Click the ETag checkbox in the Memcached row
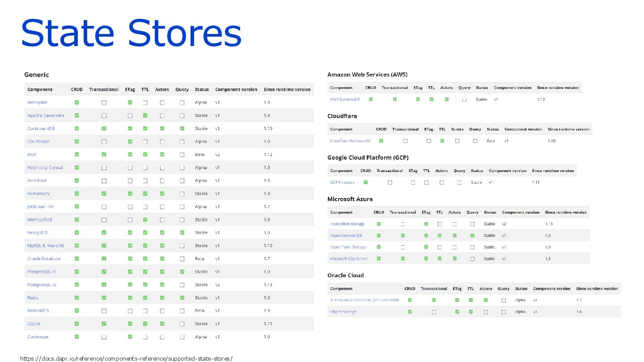Viewport: 644px width, 362px height. 130,219
